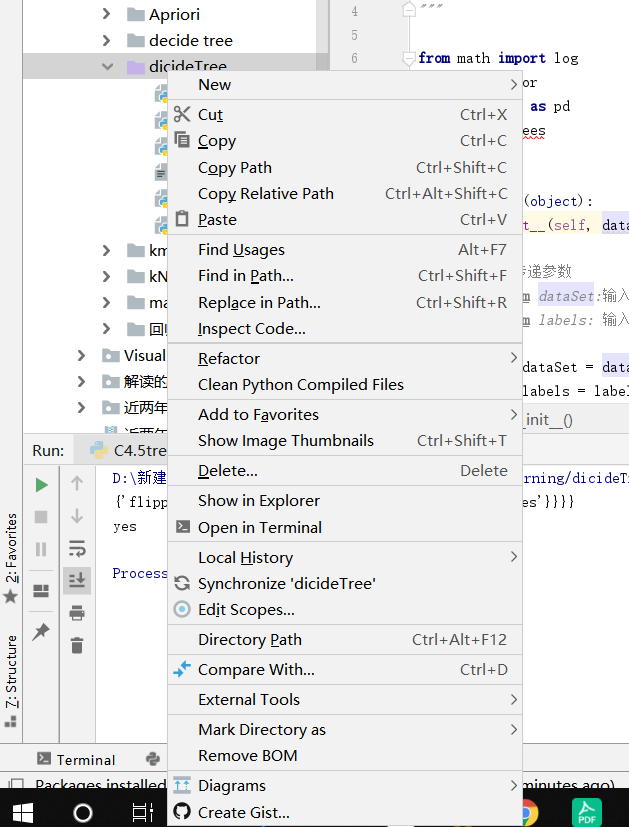Expand the 解读的 folder node
This screenshot has height=827, width=629.
click(x=81, y=381)
